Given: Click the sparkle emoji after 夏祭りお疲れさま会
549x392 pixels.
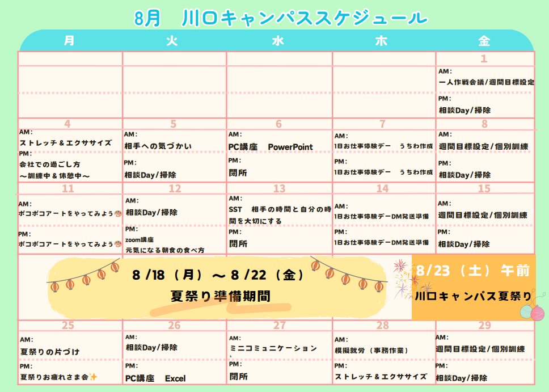Looking at the screenshot, I should tap(93, 377).
